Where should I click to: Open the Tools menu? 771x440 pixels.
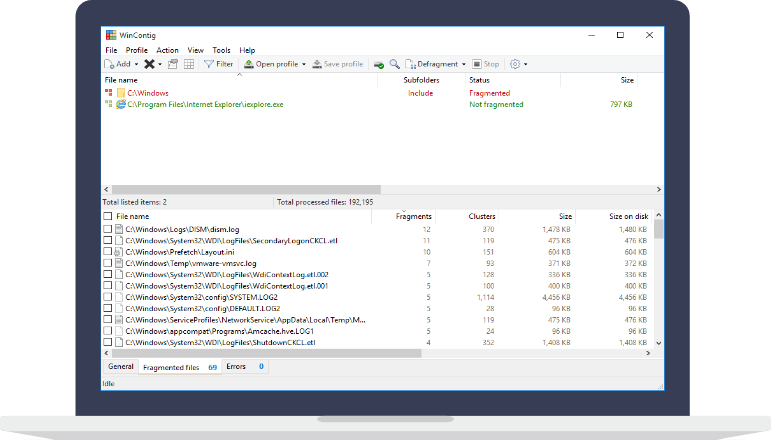click(x=221, y=50)
